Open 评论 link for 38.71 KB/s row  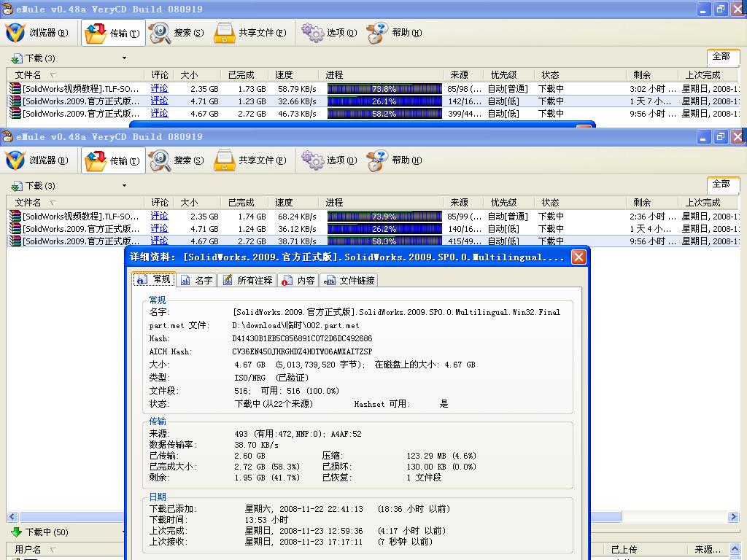[159, 241]
